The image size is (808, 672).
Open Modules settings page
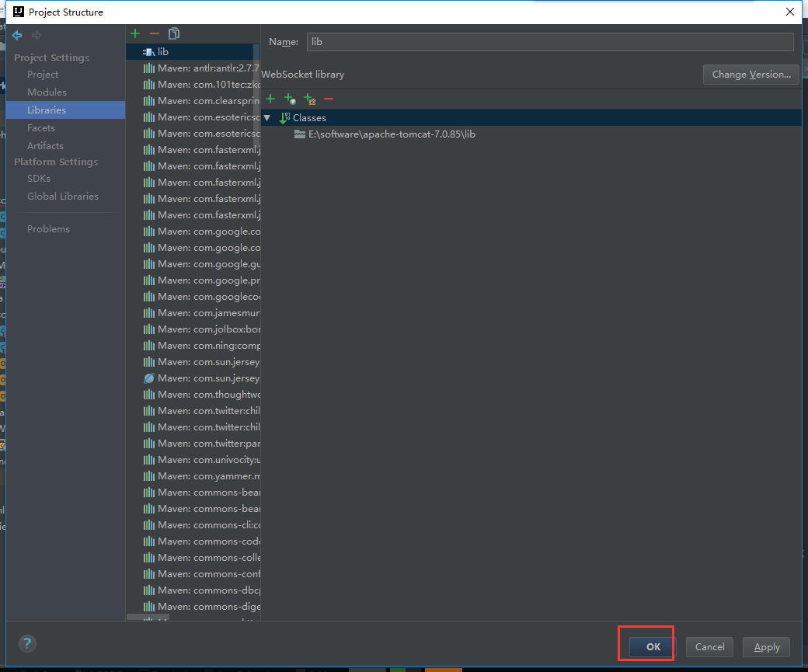[x=47, y=92]
